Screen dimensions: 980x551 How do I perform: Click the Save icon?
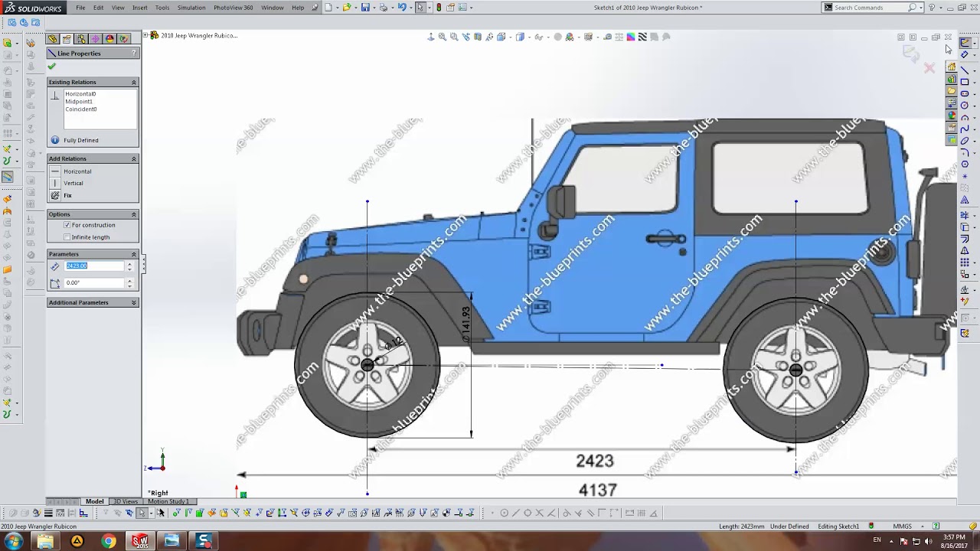(365, 8)
